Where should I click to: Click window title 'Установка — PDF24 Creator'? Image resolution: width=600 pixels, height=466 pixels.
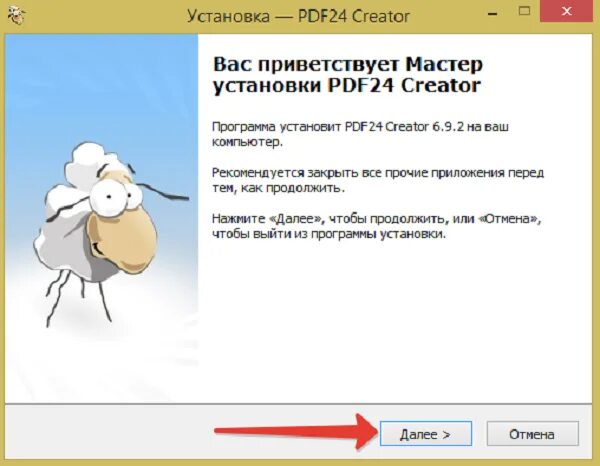(298, 16)
